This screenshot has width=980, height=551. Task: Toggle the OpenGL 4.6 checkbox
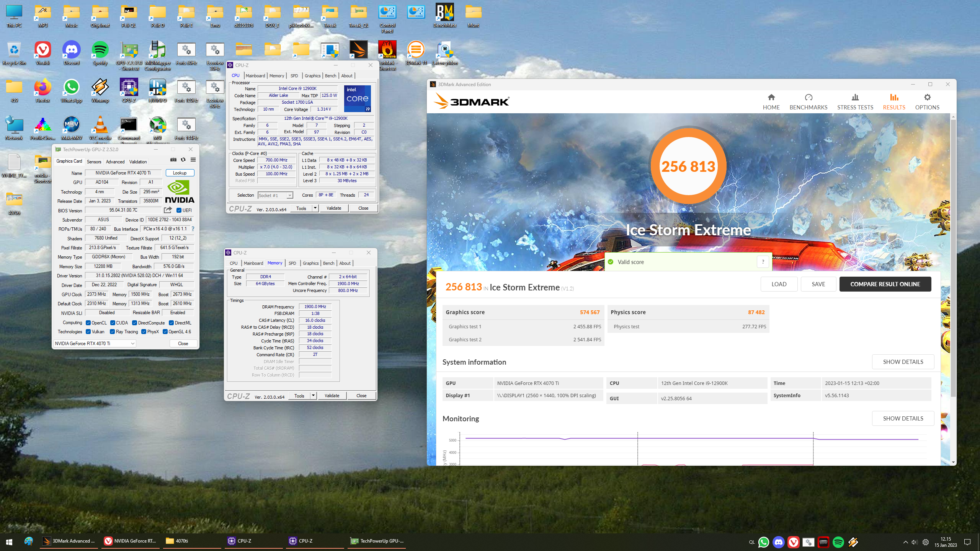pos(165,331)
